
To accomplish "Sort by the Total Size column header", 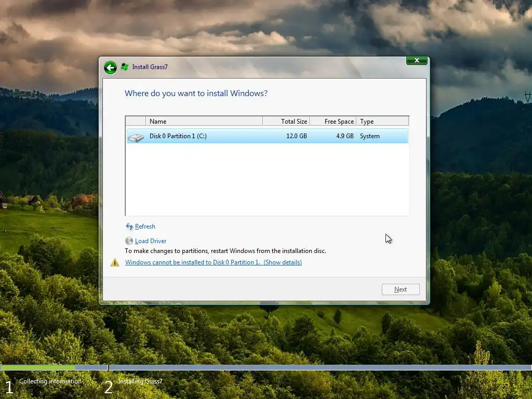I will (286, 121).
